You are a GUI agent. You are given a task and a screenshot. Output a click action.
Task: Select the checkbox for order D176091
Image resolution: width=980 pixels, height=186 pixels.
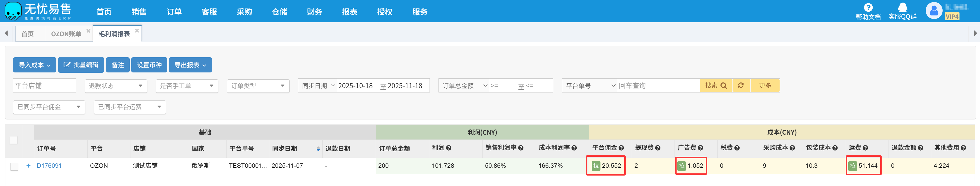14,166
